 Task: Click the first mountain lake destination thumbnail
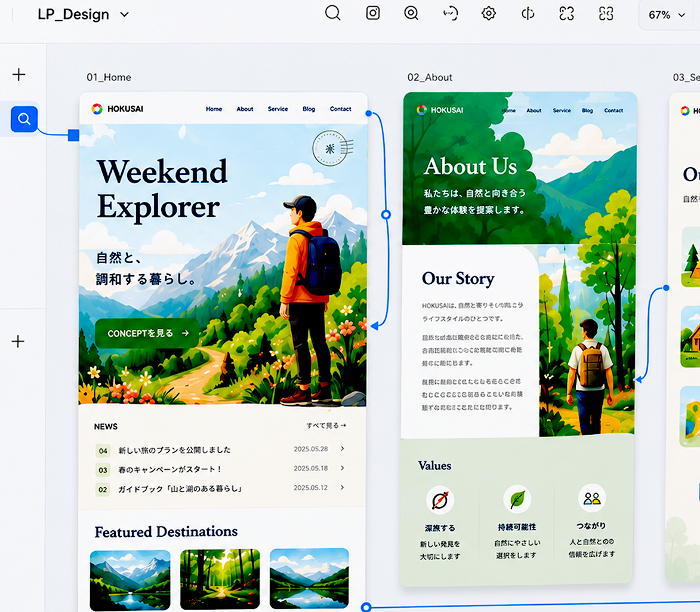click(x=130, y=580)
